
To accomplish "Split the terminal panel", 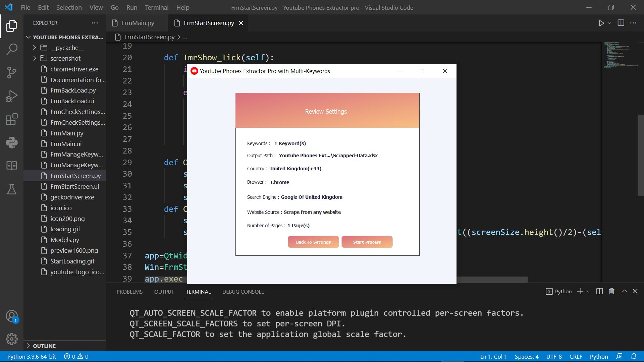I will (x=599, y=291).
